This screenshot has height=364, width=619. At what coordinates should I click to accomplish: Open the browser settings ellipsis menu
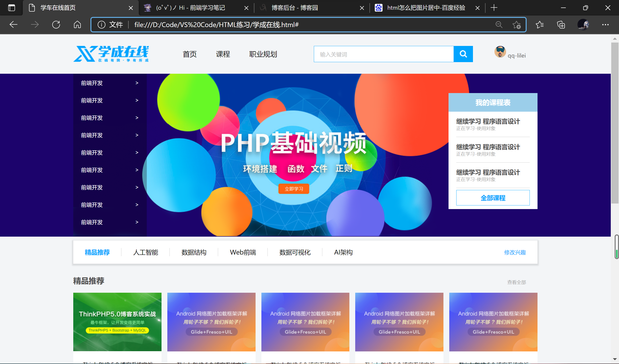point(605,25)
